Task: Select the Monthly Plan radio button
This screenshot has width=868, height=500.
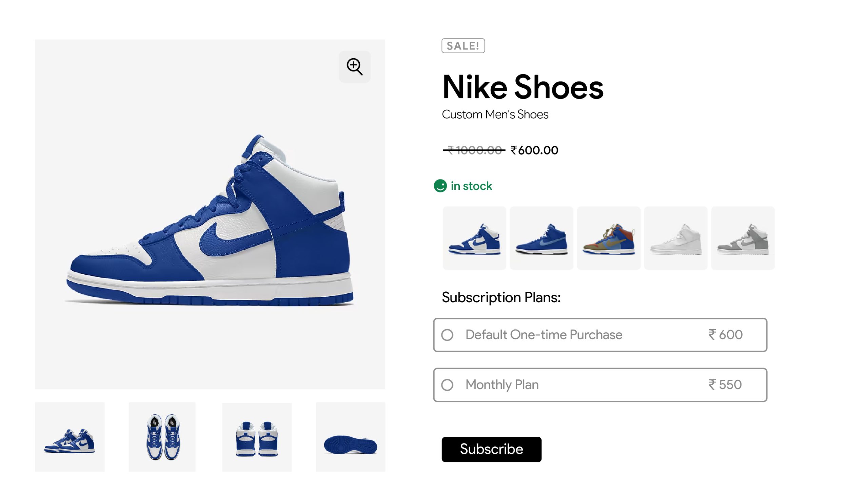Action: pos(447,385)
